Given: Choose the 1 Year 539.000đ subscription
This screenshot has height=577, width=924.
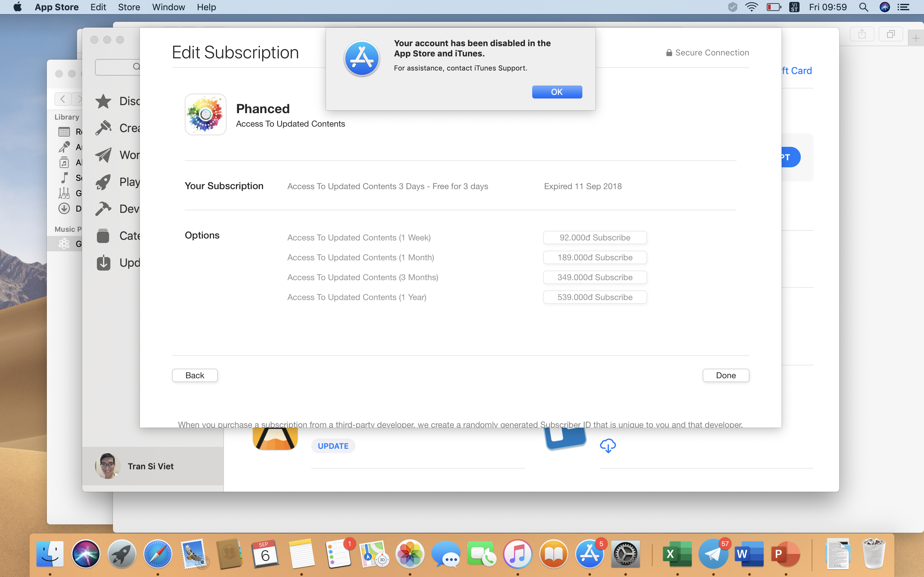Looking at the screenshot, I should coord(595,297).
